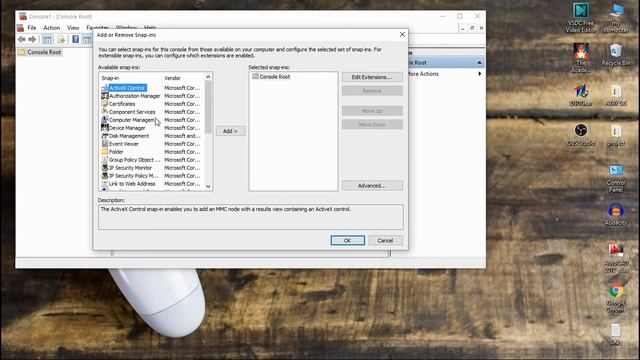The height and width of the screenshot is (360, 640).
Task: Click the disabled Remove button
Action: point(372,91)
